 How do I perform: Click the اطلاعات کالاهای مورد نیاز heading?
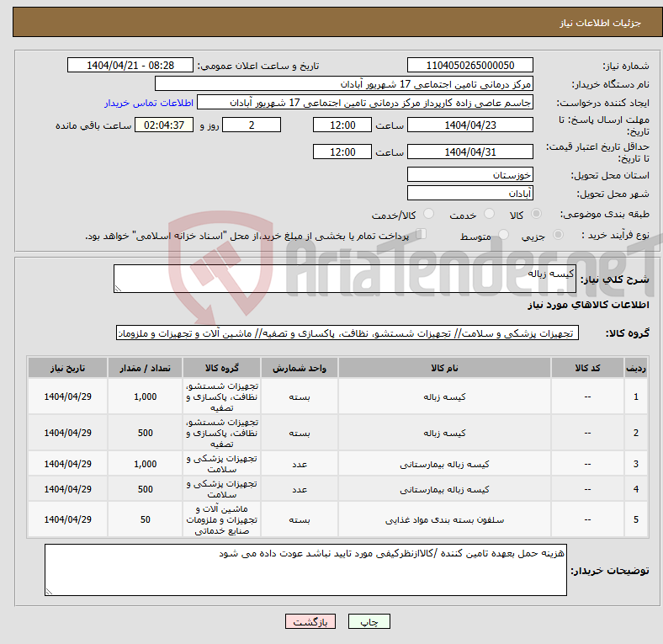pyautogui.click(x=588, y=305)
